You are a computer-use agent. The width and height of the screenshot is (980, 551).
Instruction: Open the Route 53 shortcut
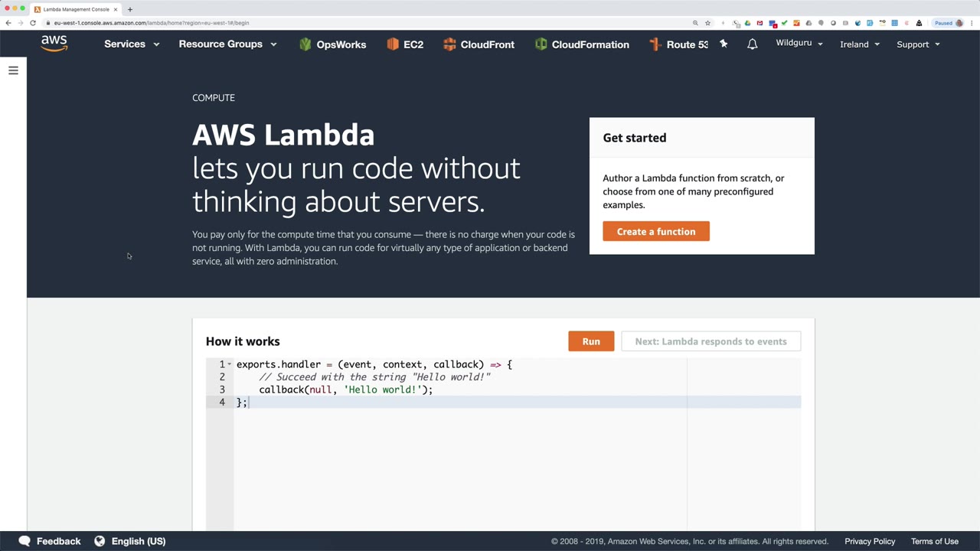tap(678, 44)
